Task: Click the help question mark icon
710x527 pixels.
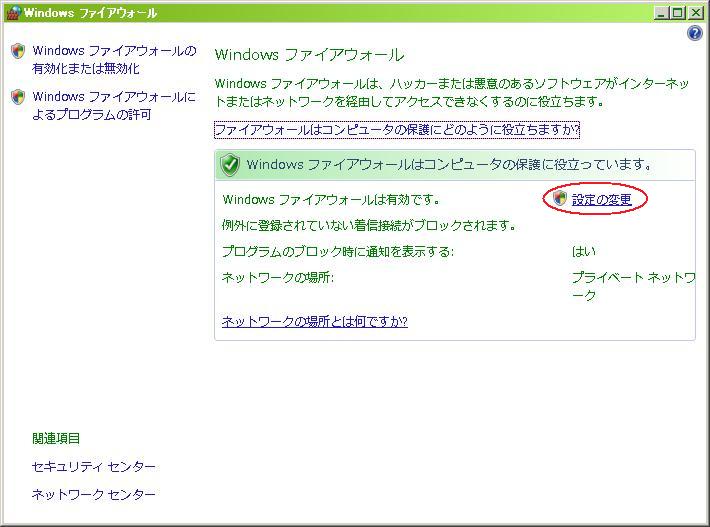Action: pyautogui.click(x=695, y=33)
